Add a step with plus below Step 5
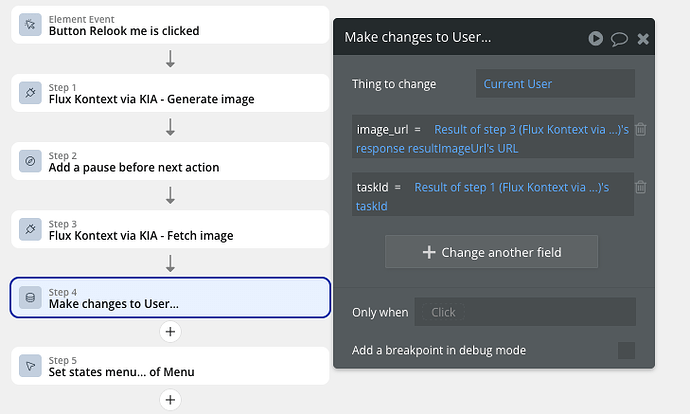 170,400
